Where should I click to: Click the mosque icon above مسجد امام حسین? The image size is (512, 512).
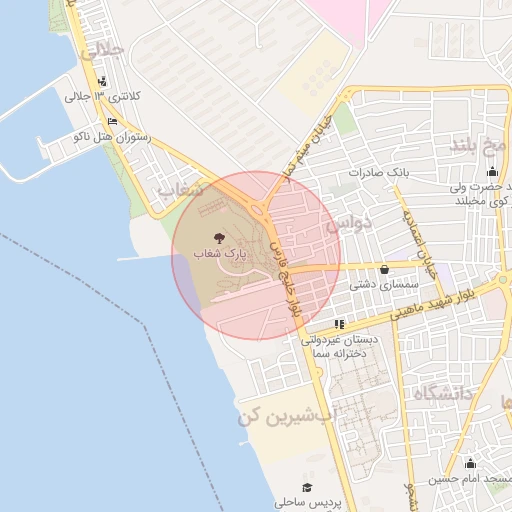[x=470, y=463]
